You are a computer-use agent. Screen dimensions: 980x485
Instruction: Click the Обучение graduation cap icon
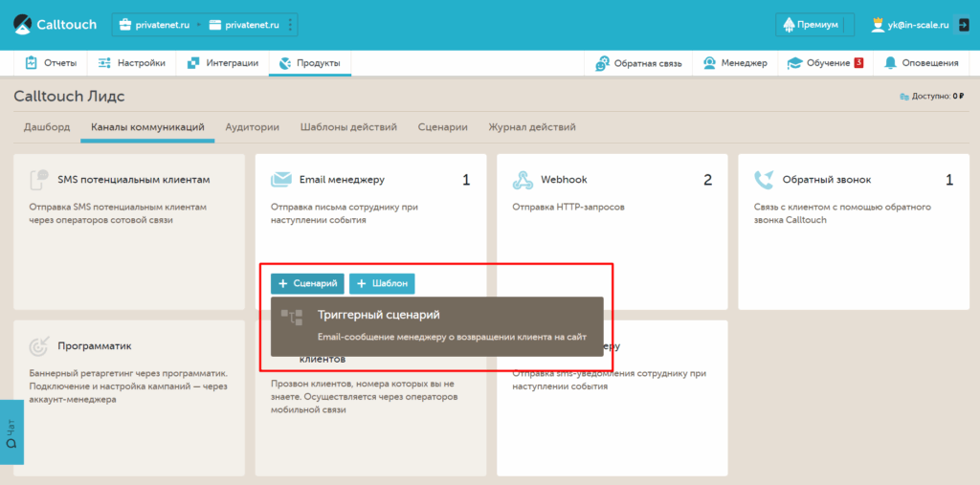794,63
